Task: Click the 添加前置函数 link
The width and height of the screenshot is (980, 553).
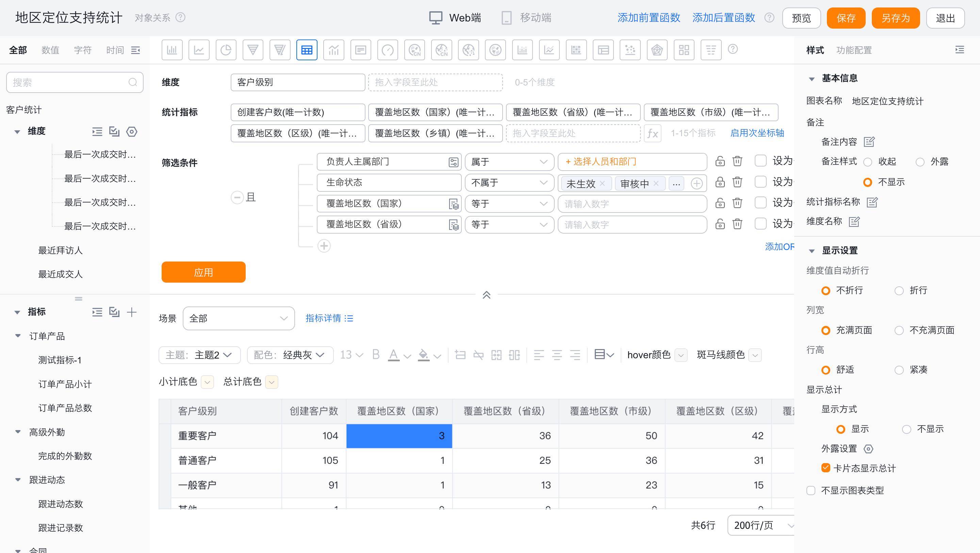Action: [649, 18]
